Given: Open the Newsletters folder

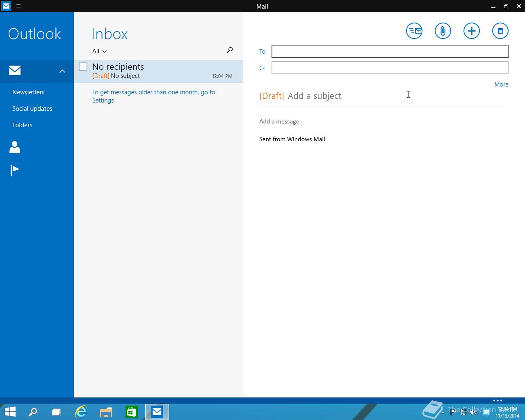Looking at the screenshot, I should click(28, 92).
